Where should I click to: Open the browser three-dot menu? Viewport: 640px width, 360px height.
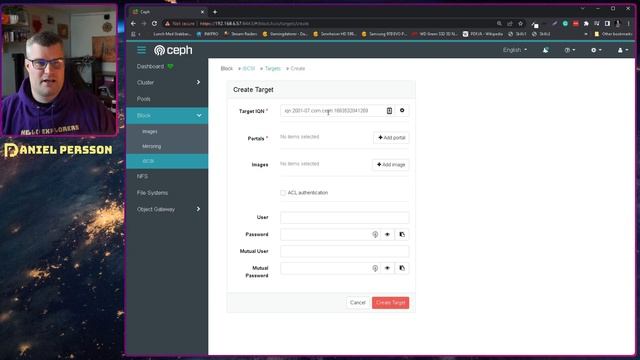coord(629,24)
